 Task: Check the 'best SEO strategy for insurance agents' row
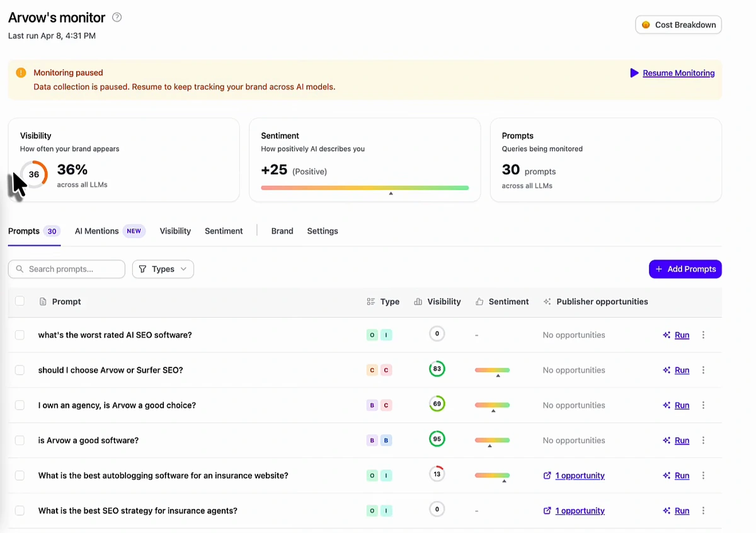[20, 511]
